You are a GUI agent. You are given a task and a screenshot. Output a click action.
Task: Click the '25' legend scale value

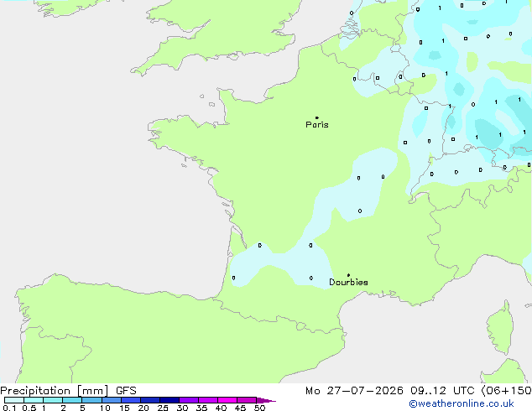(163, 408)
